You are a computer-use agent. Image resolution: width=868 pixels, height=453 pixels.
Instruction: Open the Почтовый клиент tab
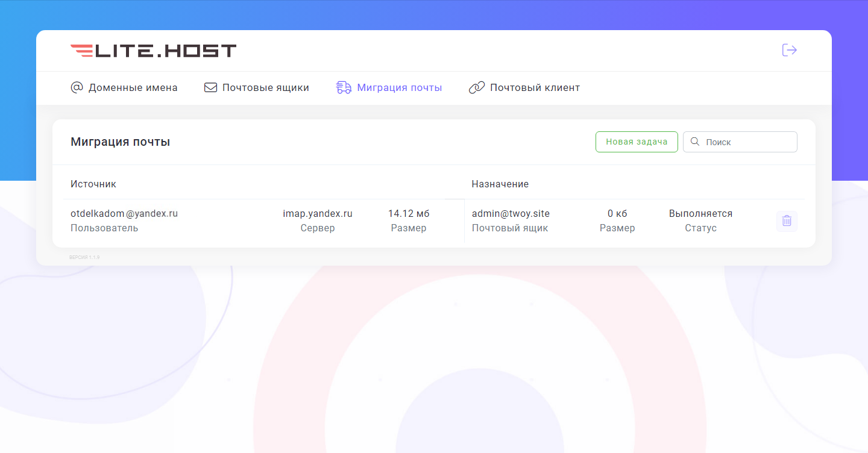(524, 88)
